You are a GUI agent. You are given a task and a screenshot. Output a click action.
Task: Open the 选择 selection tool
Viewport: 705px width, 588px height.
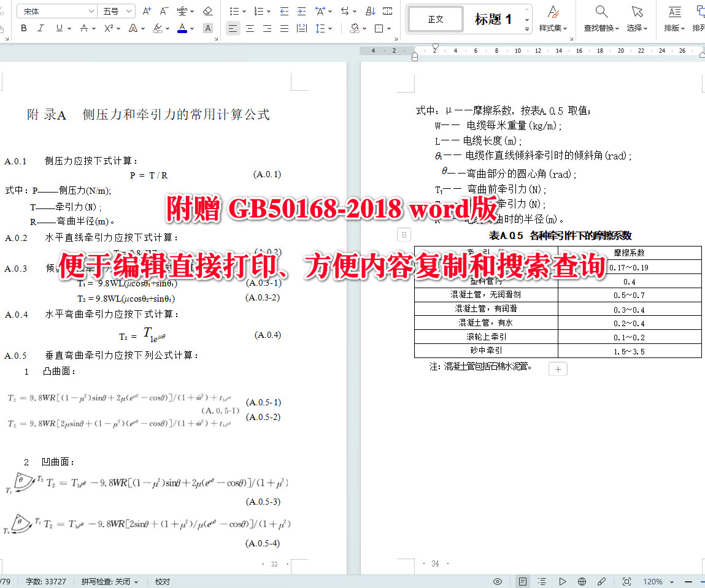point(638,18)
